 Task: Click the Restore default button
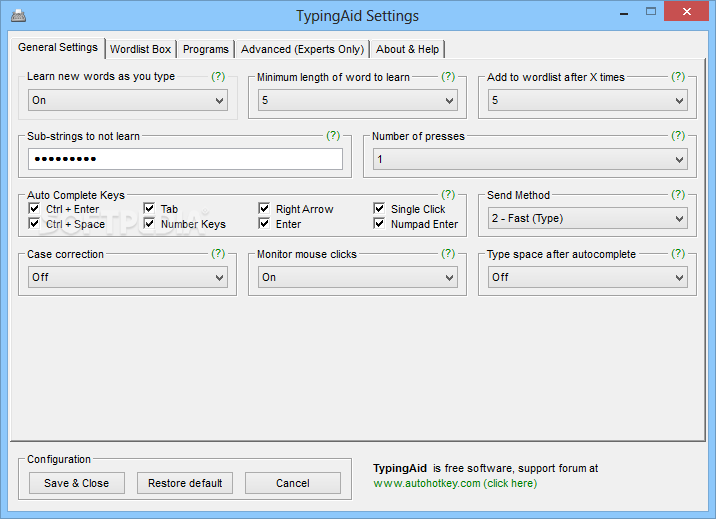[185, 483]
